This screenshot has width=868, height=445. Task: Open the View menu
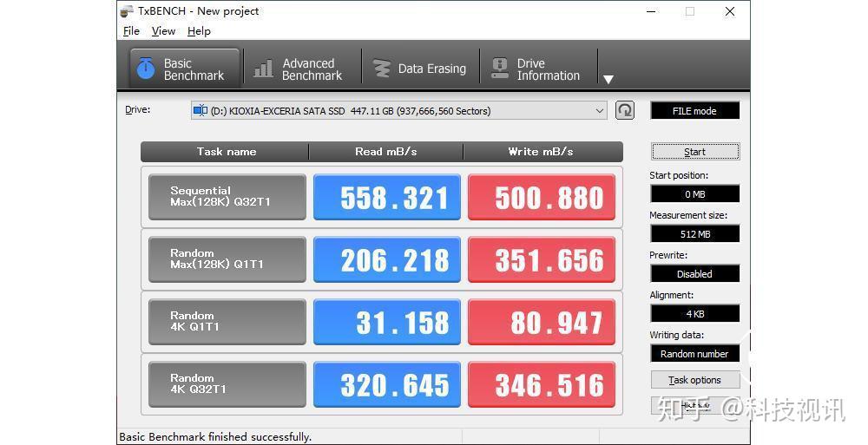pos(163,31)
